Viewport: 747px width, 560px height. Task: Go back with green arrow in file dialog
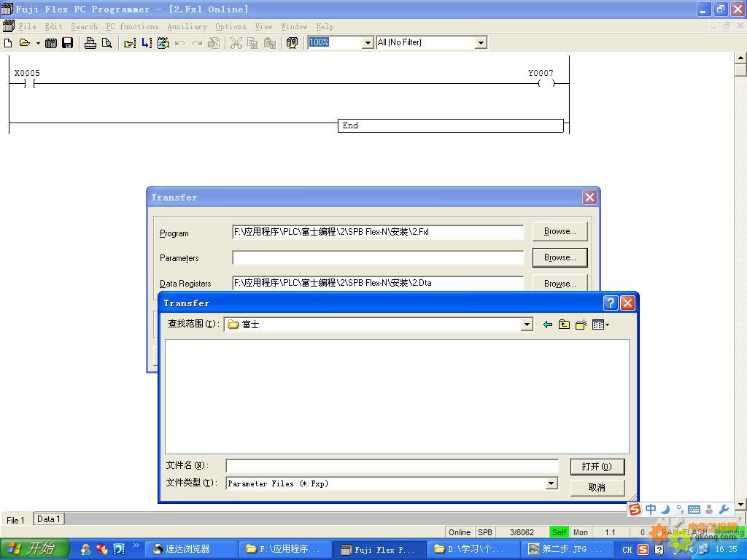547,324
